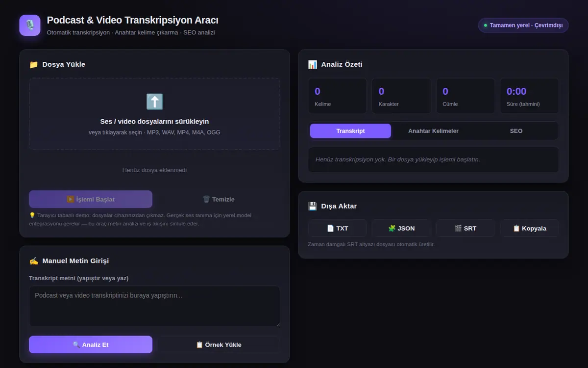Image resolution: width=588 pixels, height=368 pixels.
Task: Click the microphone app logo icon
Action: (30, 26)
